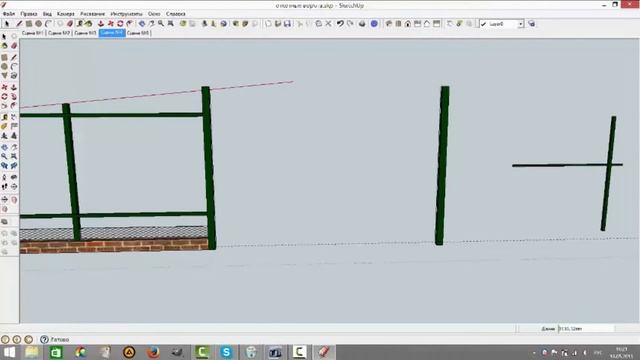Screen dimensions: 640x360
Task: Click the help question mark in status bar
Action: (44, 339)
